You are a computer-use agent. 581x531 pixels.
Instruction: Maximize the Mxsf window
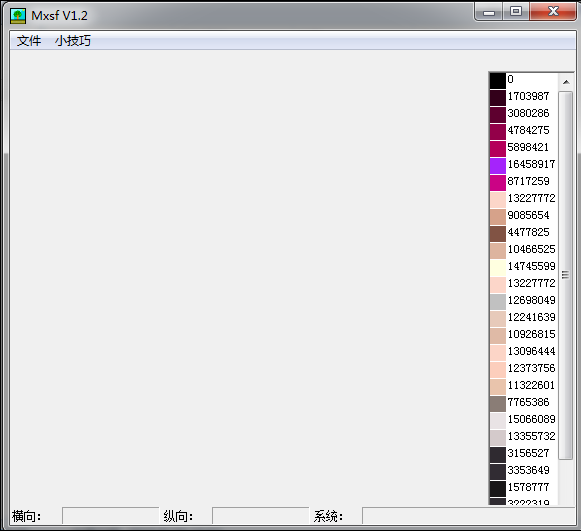(516, 11)
